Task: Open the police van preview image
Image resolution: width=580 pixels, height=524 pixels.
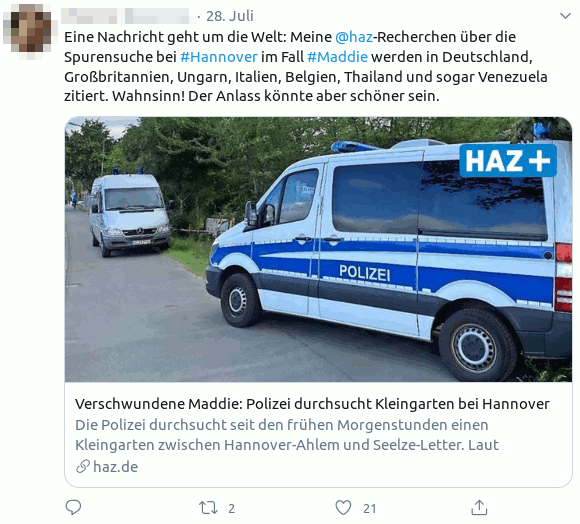Action: (318, 249)
